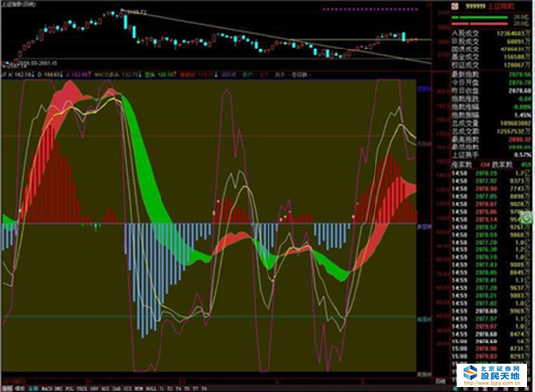535x392 pixels.
Task: Click the red icon beside stock code 999999
Action: coord(455,6)
